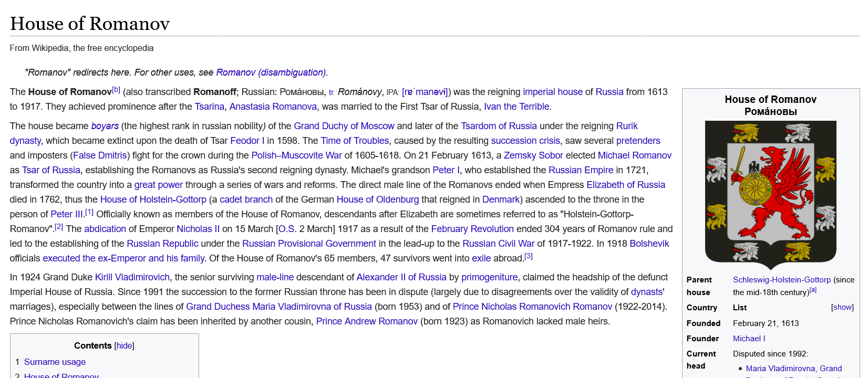This screenshot has width=868, height=378.
Task: Open citation [3] after abroad
Action: pyautogui.click(x=529, y=256)
